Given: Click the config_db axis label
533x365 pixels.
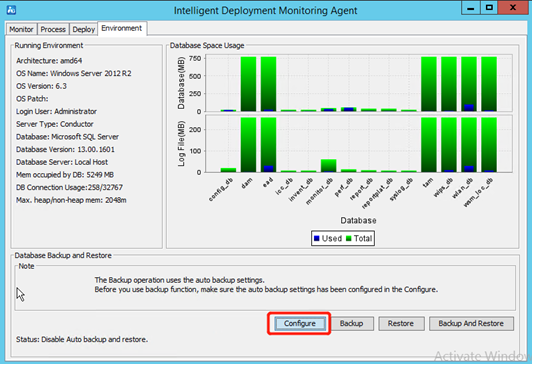Looking at the screenshot, I should (x=221, y=189).
